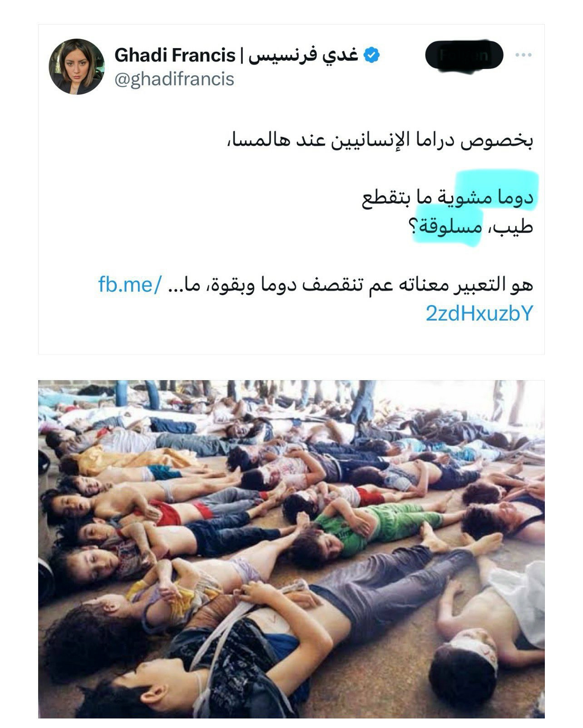This screenshot has height=728, width=583.
Task: Follow the fb.me/ shortened link
Action: (129, 285)
